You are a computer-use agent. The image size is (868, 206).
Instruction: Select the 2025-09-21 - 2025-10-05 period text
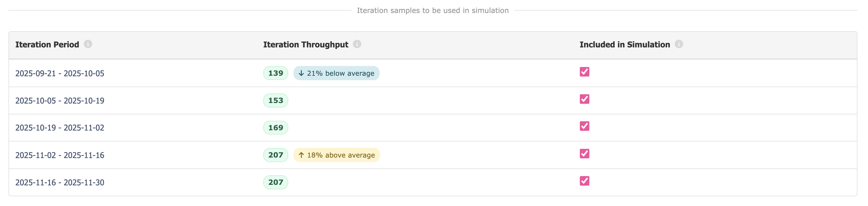tap(60, 74)
